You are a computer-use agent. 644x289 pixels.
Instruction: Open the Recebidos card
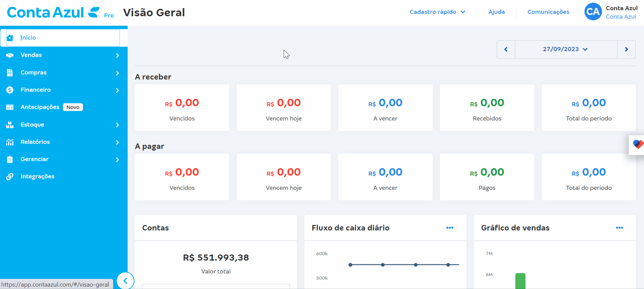(x=487, y=108)
